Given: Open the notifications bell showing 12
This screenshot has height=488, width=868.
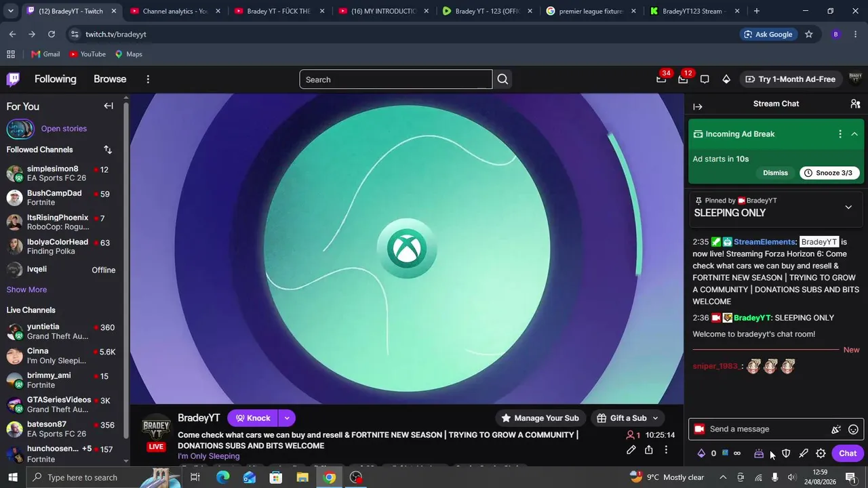Looking at the screenshot, I should click(683, 79).
